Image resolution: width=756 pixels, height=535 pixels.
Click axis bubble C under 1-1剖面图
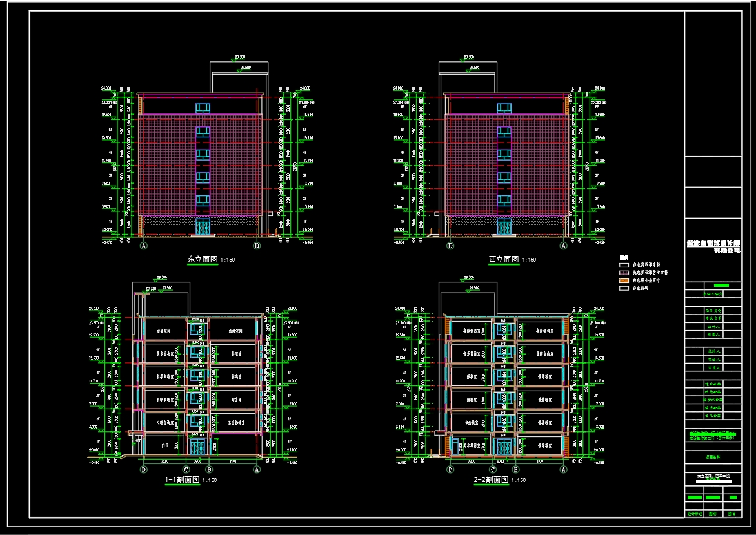tap(186, 469)
